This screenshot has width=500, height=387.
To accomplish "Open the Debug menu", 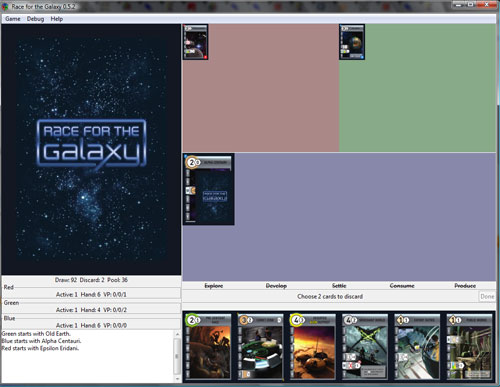I will (35, 19).
